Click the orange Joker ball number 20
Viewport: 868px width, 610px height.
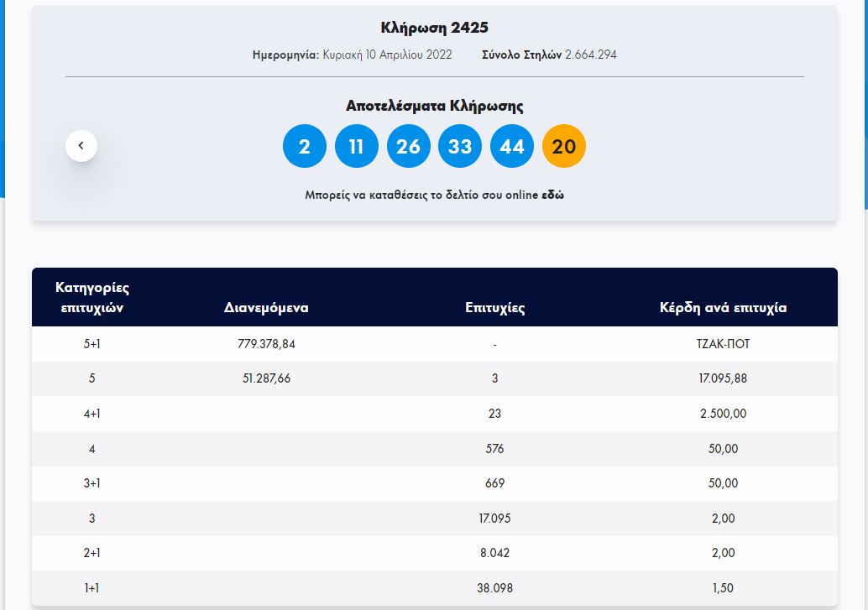564,146
